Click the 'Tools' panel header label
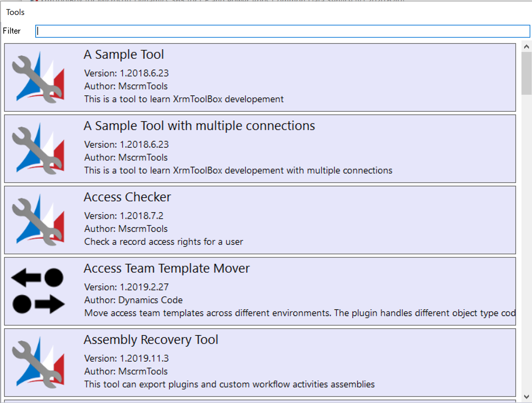 pyautogui.click(x=15, y=12)
